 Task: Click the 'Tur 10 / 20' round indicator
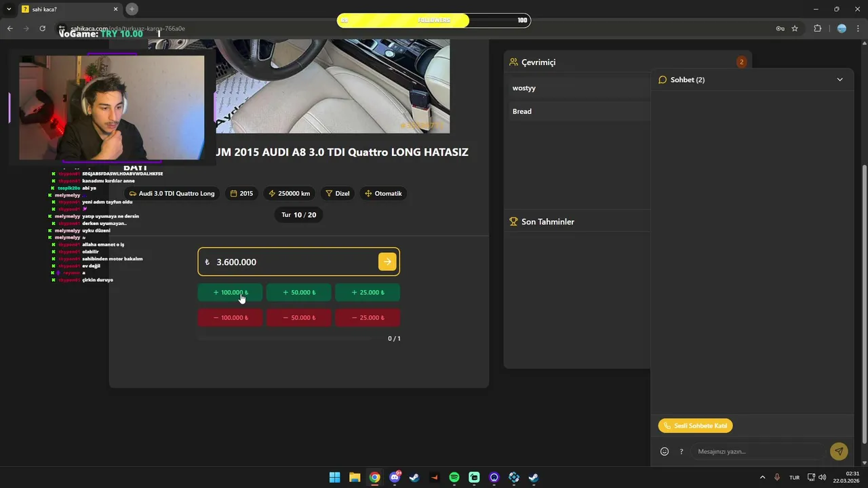(298, 214)
